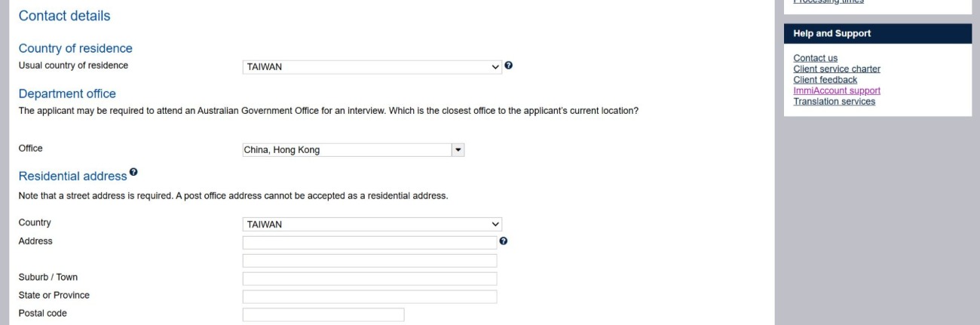Screen dimensions: 980x325
Task: Click help icon next to Address field
Action: [x=504, y=241]
